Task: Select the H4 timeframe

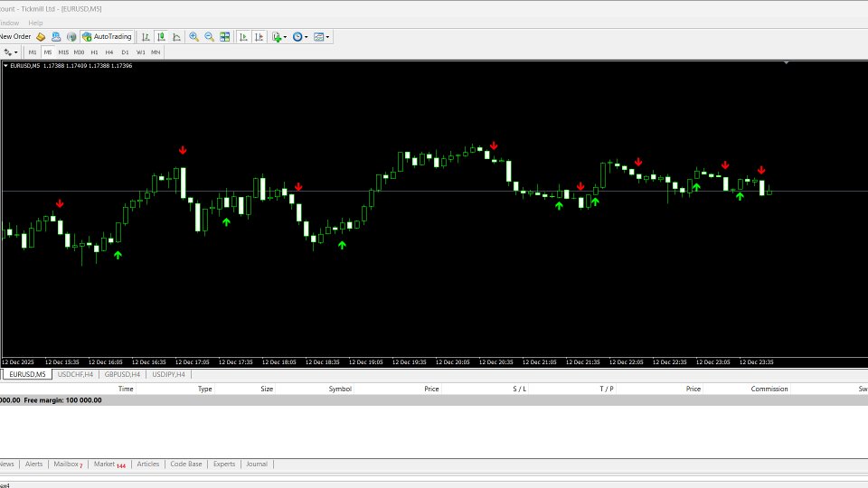Action: (109, 52)
